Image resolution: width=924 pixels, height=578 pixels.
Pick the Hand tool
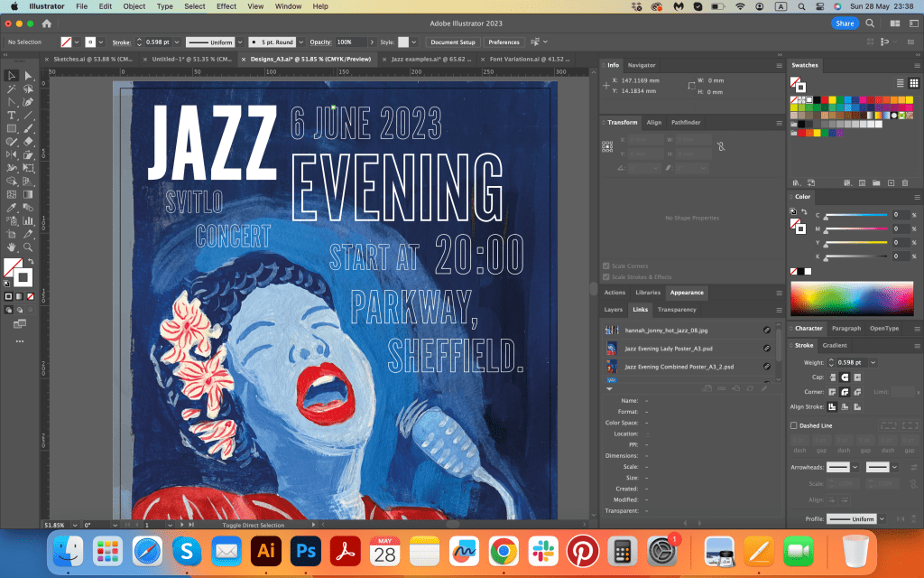(12, 247)
